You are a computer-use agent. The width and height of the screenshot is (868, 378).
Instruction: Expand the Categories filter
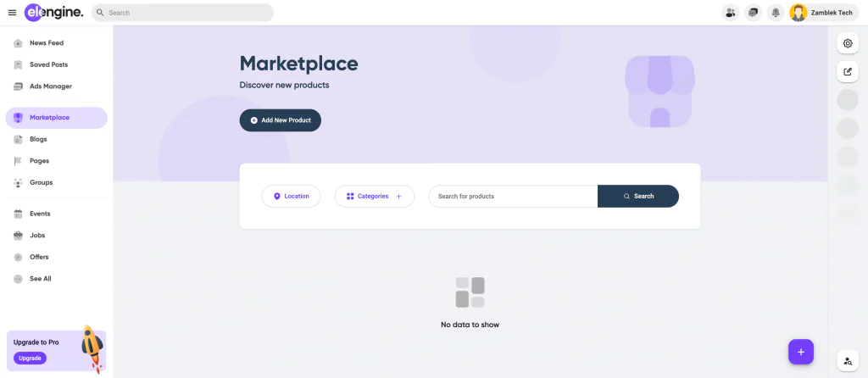pos(374,196)
